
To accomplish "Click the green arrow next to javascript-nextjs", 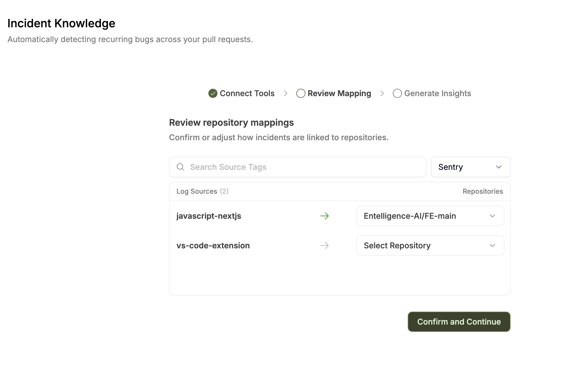I will [325, 216].
